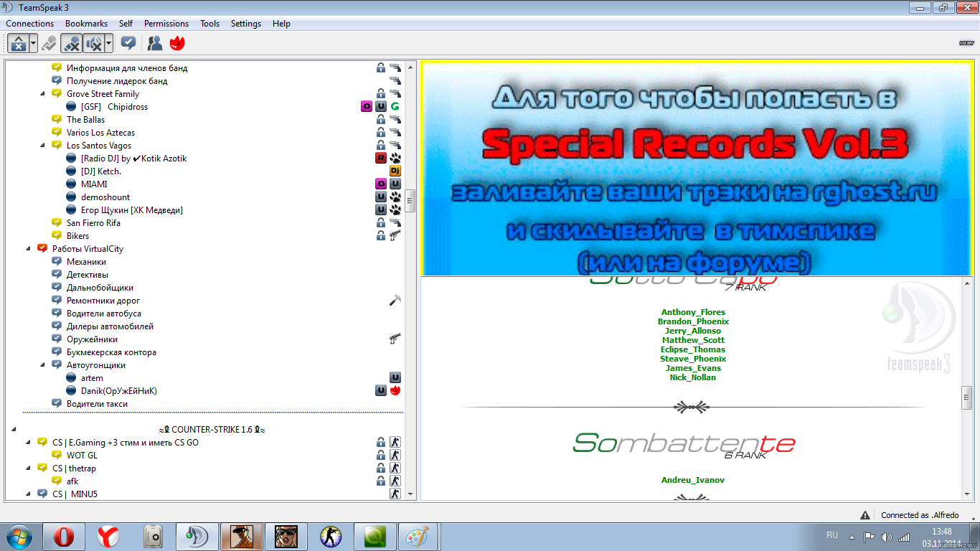Click the revolver icon on Bikers row
The height and width of the screenshot is (551, 980).
coord(395,236)
